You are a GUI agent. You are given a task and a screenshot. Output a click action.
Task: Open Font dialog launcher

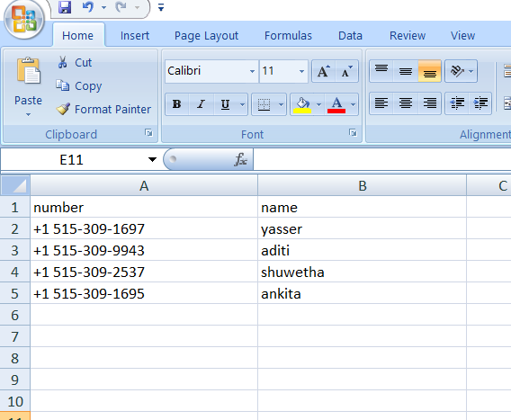point(353,132)
